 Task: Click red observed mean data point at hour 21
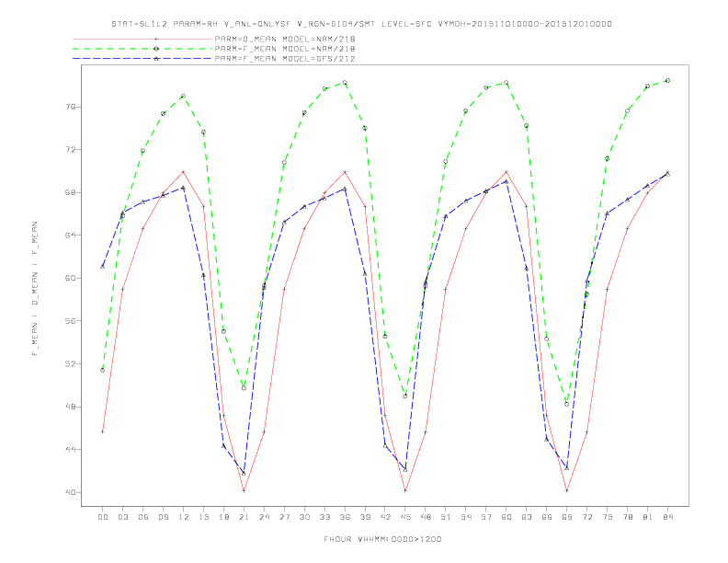(x=244, y=490)
